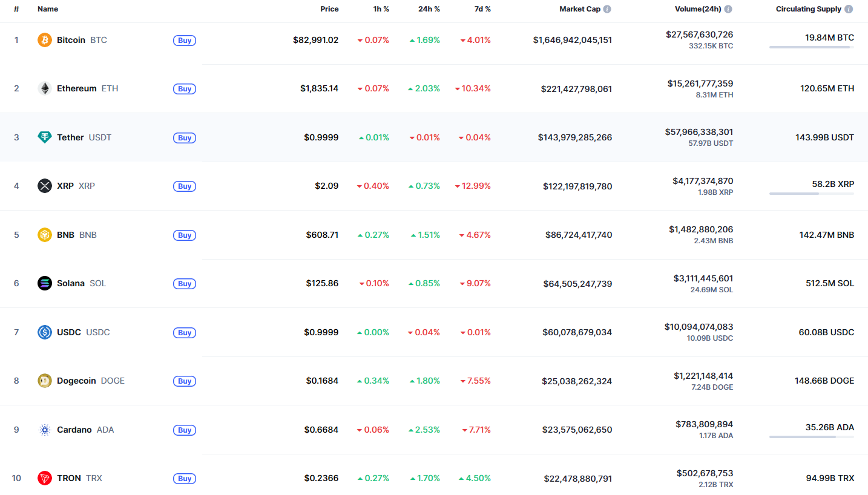Viewport: 868px width, 495px height.
Task: Sort by Circulating Supply column header
Action: click(x=809, y=9)
